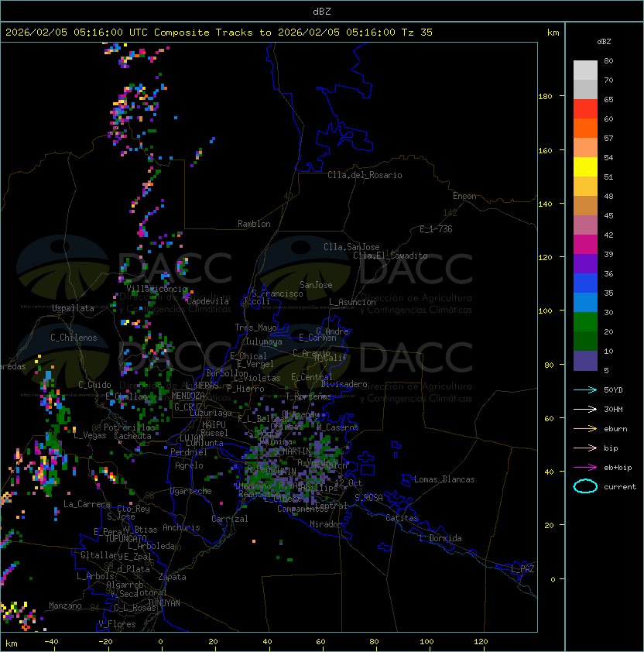Click the Tulumaya label
644x652 pixels.
coord(264,341)
